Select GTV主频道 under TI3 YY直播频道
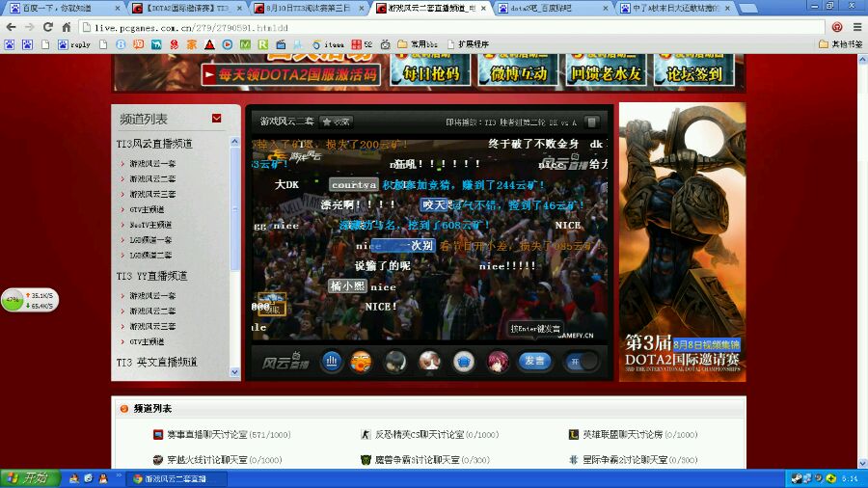 147,342
